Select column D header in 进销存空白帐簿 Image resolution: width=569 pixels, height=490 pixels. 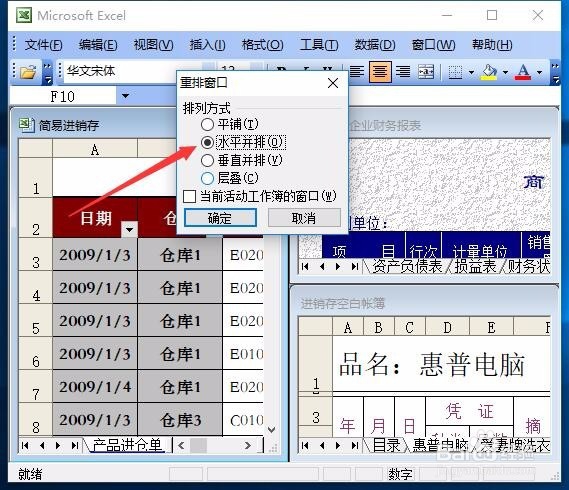[x=447, y=327]
